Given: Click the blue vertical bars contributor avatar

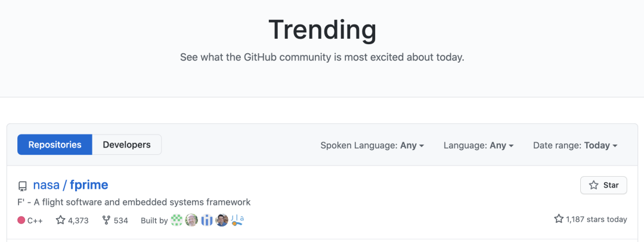Looking at the screenshot, I should click(x=207, y=220).
